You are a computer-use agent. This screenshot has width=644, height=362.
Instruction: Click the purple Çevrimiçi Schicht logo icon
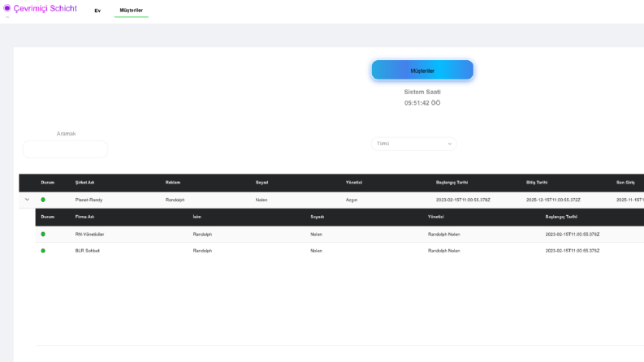(7, 8)
